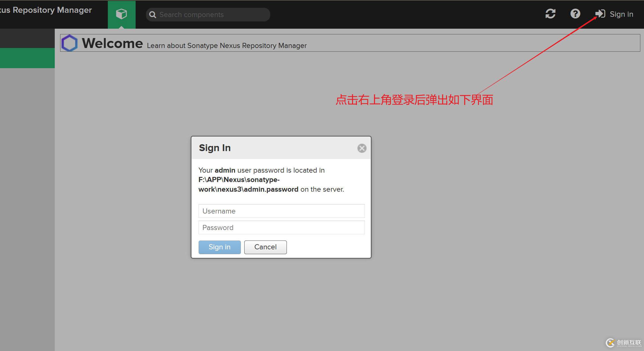
Task: Focus the Username field in dialog
Action: (x=281, y=211)
